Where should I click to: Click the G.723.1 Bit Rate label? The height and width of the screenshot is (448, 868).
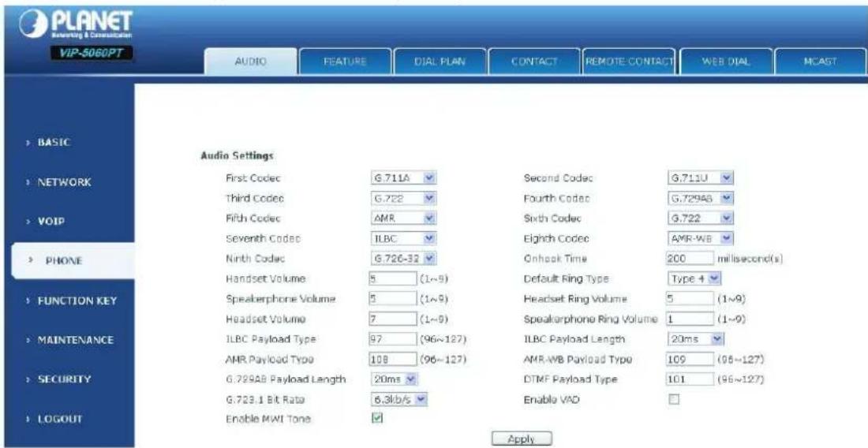point(265,399)
